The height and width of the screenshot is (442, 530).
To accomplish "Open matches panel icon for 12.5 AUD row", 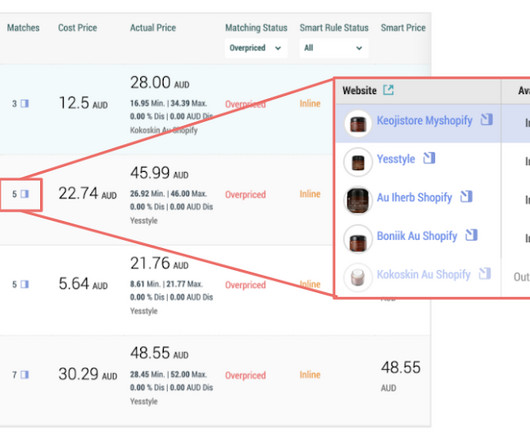I will (24, 103).
